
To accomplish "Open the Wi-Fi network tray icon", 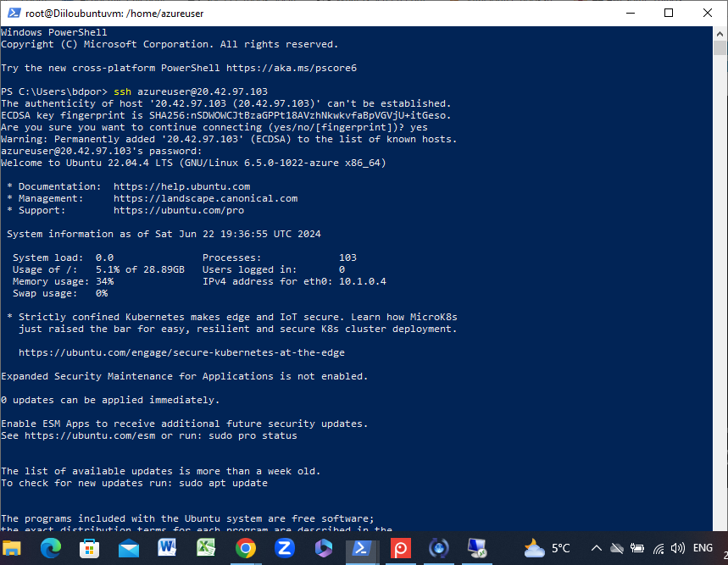I will [x=659, y=549].
